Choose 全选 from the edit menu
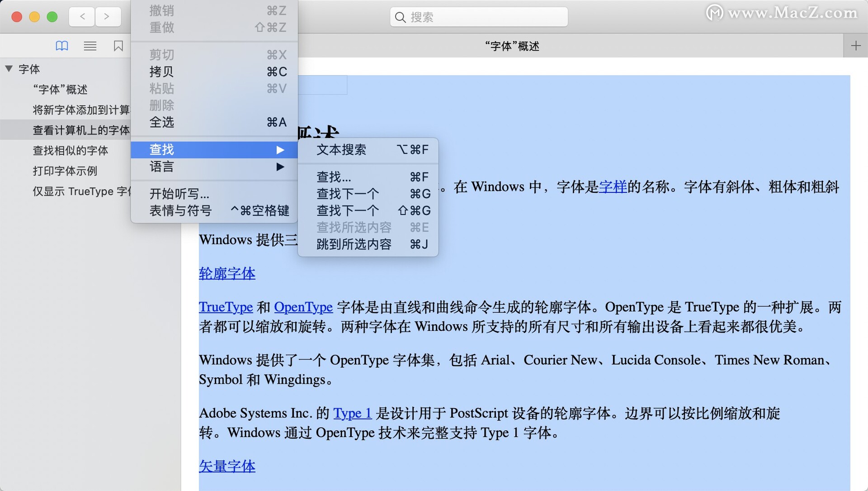Image resolution: width=868 pixels, height=491 pixels. click(x=214, y=122)
